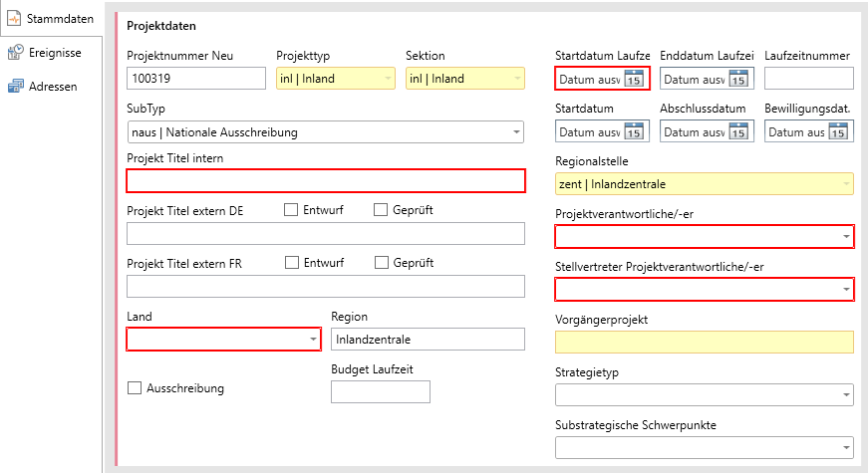Screen dimensions: 868x473
Task: Enable the Ausschreibung checkbox
Action: [x=135, y=387]
